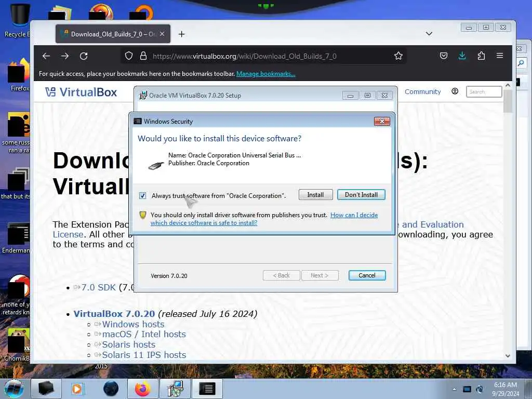Uncheck Always trust software from Oracle Corporation
This screenshot has height=399, width=532.
click(142, 196)
